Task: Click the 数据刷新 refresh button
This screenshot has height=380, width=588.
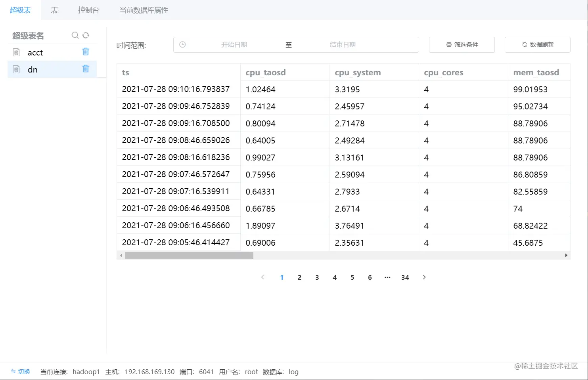Action: 537,44
